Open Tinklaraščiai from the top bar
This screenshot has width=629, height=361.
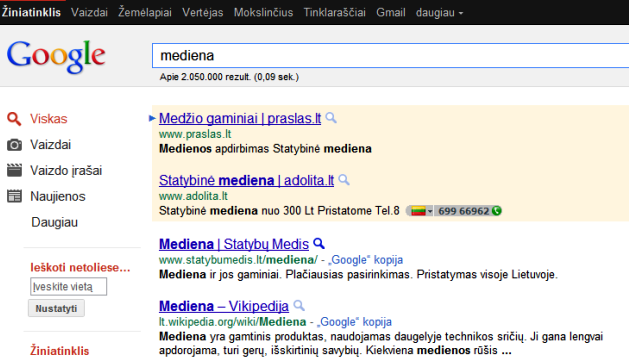(335, 12)
